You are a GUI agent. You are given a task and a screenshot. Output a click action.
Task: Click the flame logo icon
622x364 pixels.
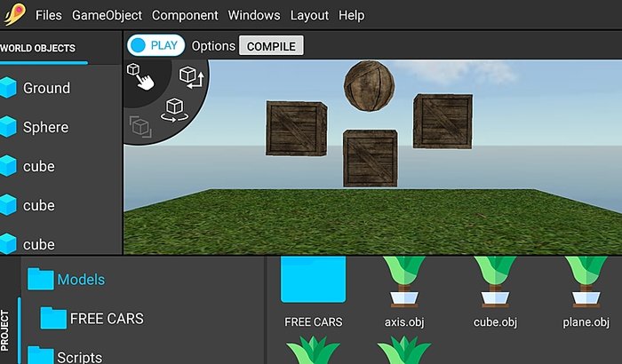click(15, 15)
